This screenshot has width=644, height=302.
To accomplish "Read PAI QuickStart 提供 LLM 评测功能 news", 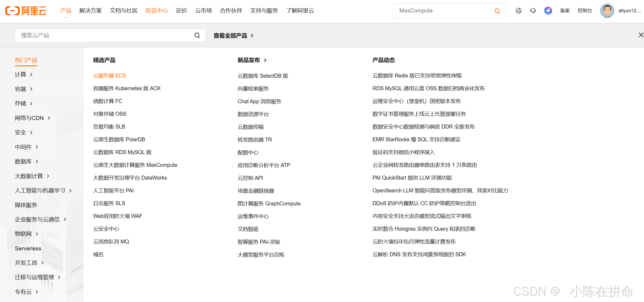I will [x=412, y=178].
